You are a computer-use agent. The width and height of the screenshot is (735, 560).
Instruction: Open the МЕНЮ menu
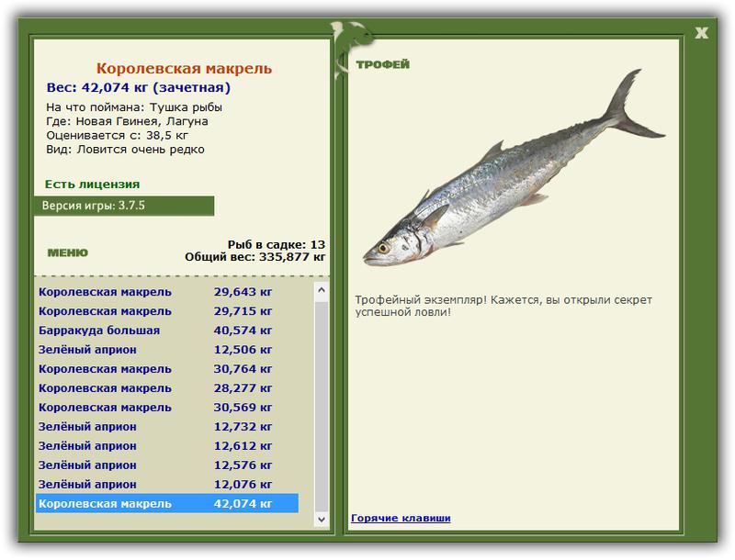[67, 252]
